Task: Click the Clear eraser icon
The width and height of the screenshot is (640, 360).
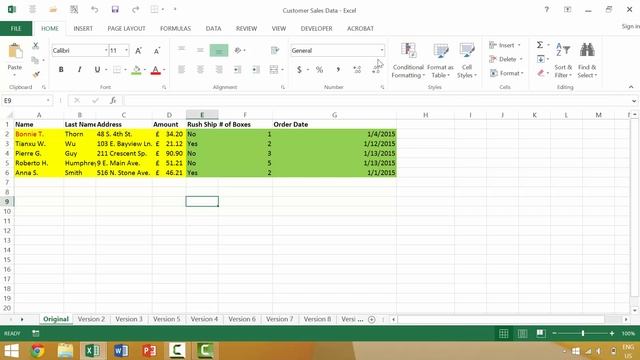Action: [x=541, y=73]
